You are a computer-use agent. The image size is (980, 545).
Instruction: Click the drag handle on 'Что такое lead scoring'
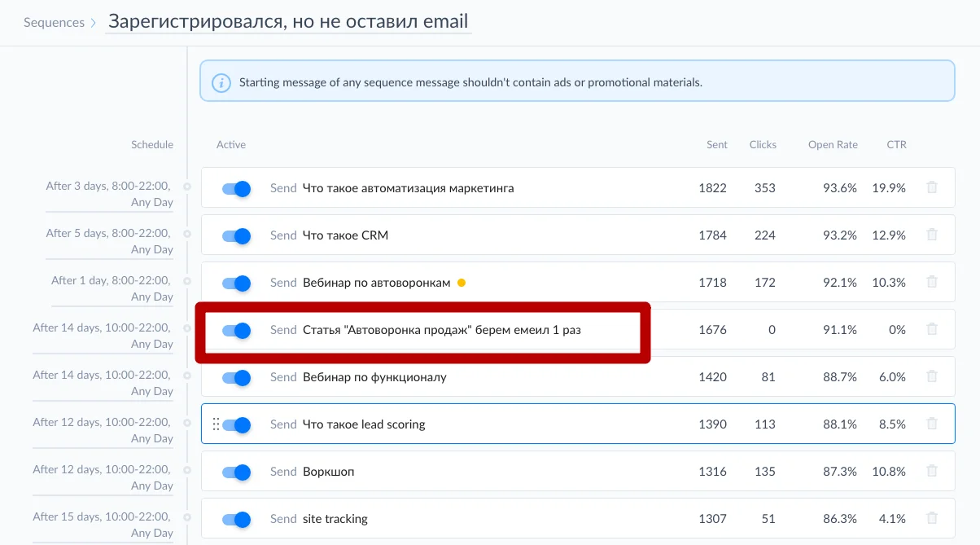216,424
